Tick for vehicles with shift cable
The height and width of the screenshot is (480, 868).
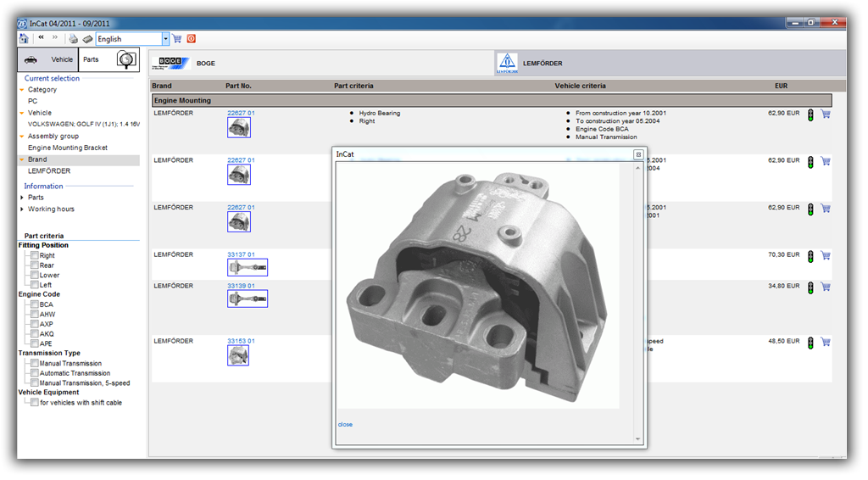pos(34,403)
